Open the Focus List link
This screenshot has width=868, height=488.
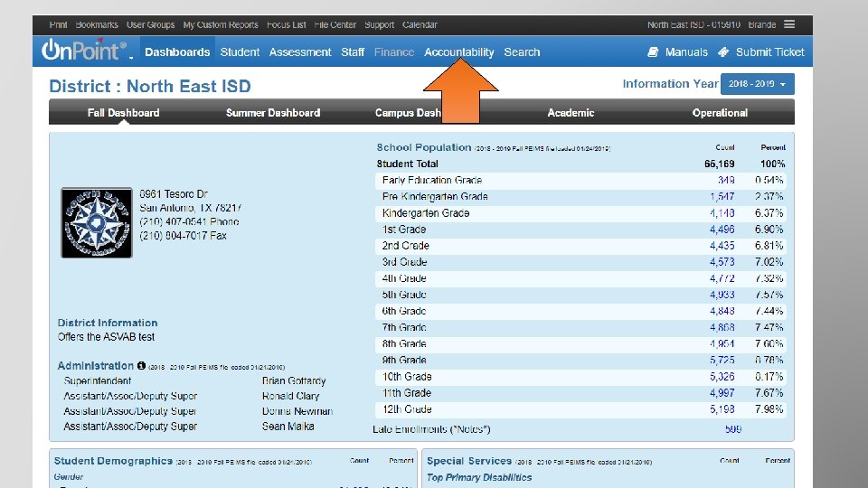tap(287, 24)
